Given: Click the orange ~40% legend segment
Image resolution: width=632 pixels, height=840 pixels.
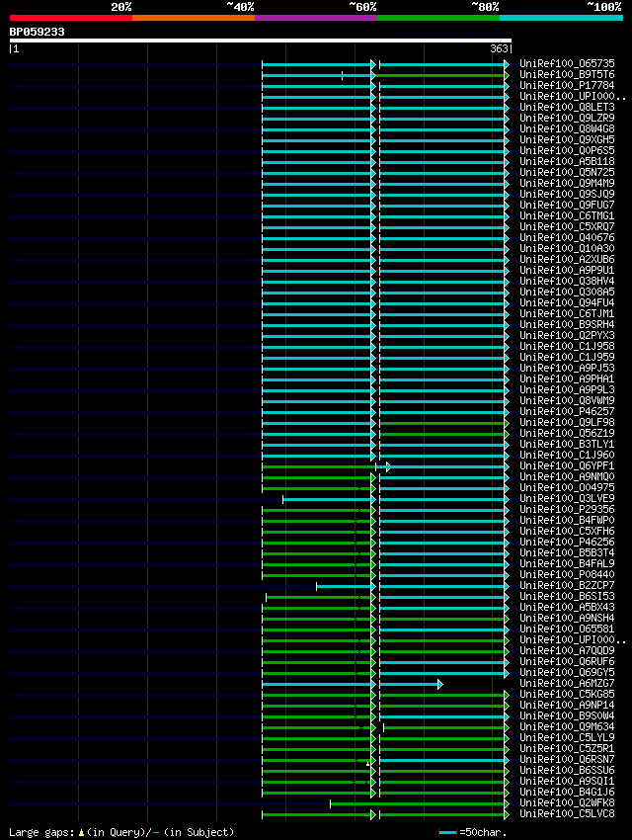Looking at the screenshot, I should coord(194,18).
